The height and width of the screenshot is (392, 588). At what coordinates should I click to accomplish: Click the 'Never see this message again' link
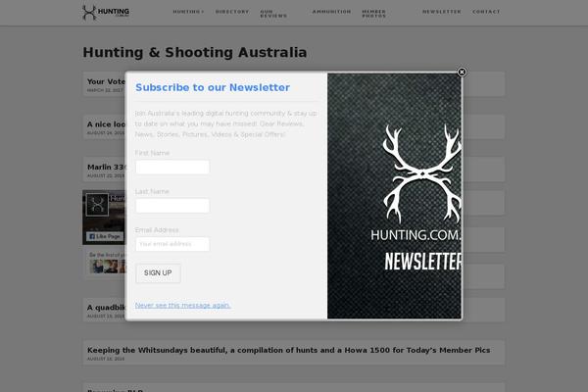[182, 306]
